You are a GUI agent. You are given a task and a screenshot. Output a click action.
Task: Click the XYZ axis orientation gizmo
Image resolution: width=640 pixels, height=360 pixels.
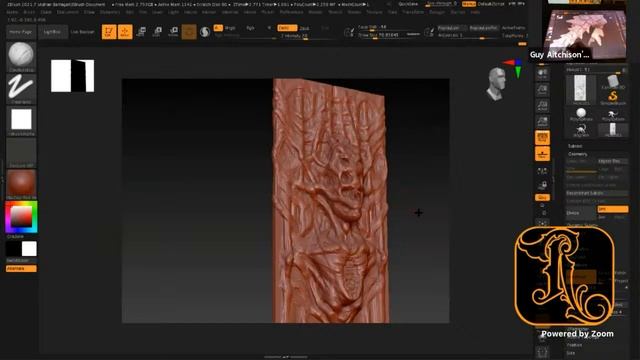[513, 68]
